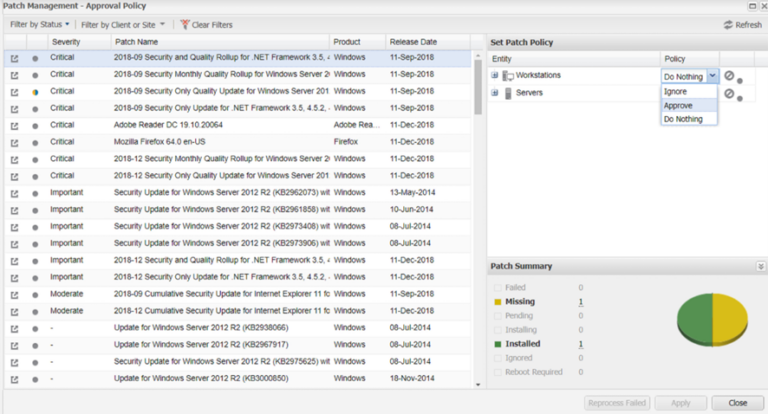Viewport: 768px width, 414px height.
Task: Expand the Workstations tree node
Action: click(494, 76)
